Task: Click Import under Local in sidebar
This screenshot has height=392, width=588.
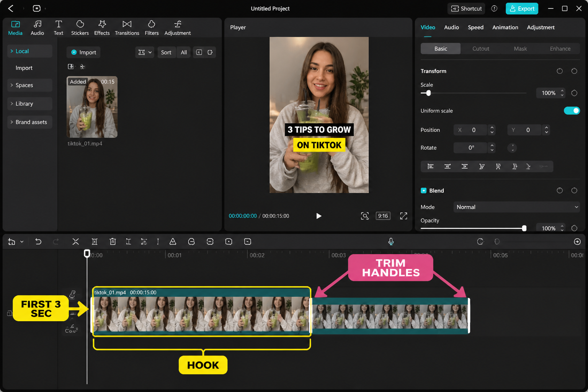Action: [24, 68]
